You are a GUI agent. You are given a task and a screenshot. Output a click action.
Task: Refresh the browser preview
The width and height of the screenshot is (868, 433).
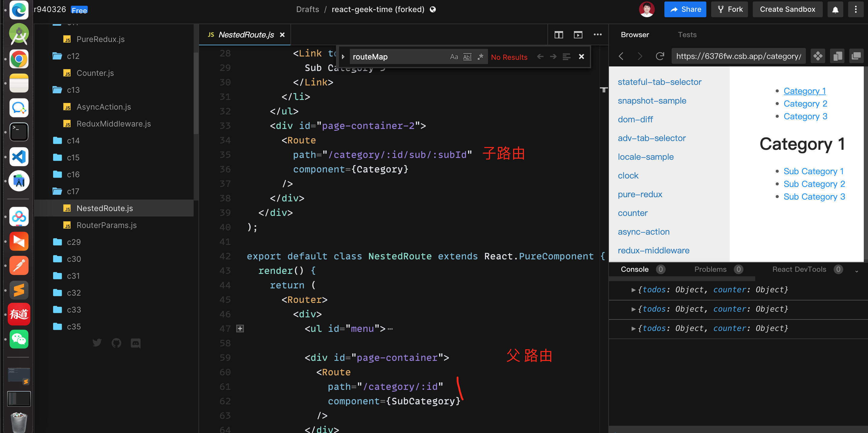click(x=660, y=56)
